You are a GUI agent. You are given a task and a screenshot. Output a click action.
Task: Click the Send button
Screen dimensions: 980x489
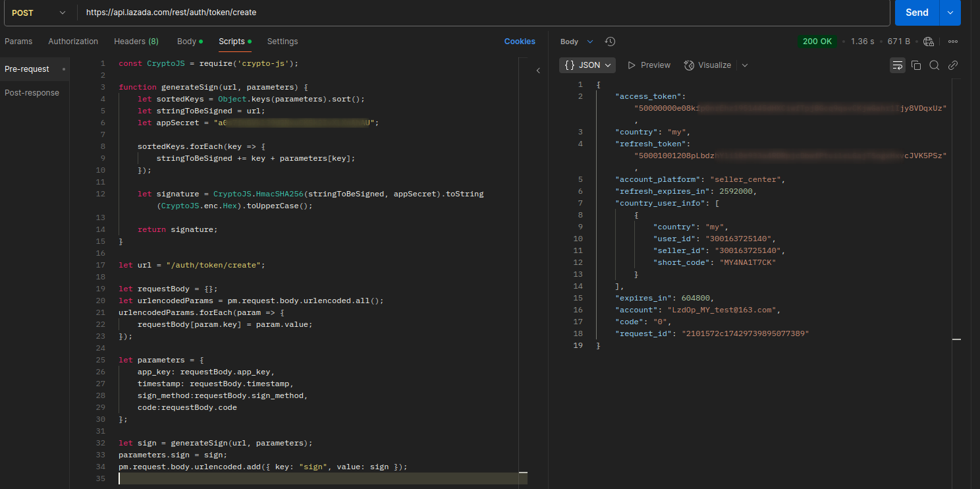tap(916, 13)
